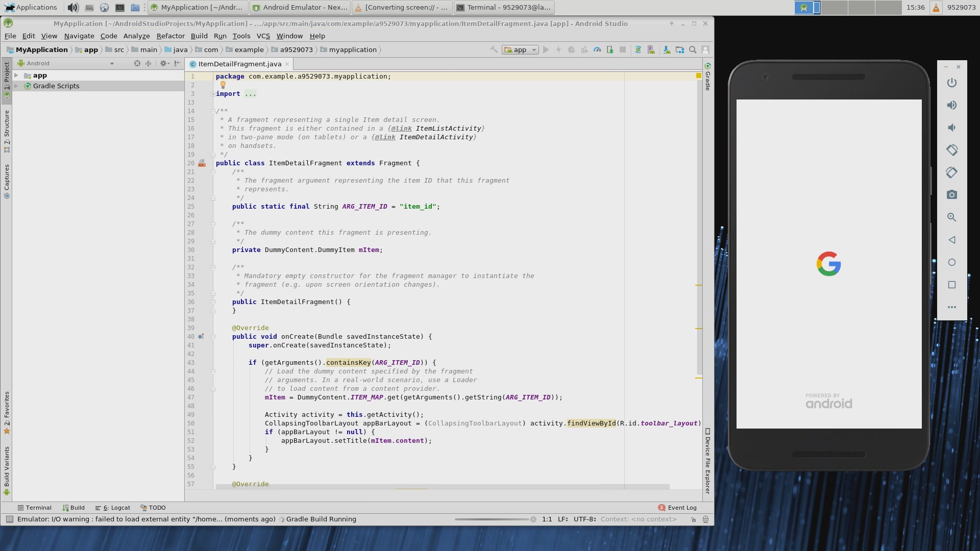Click the emulator zoom icon
Viewport: 980px width, 551px height.
point(952,217)
